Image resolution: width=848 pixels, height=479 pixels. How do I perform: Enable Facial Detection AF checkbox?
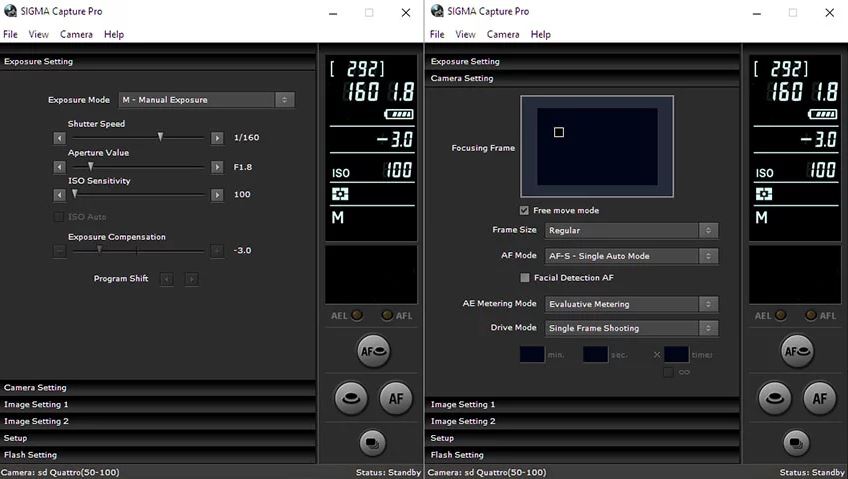click(x=525, y=277)
